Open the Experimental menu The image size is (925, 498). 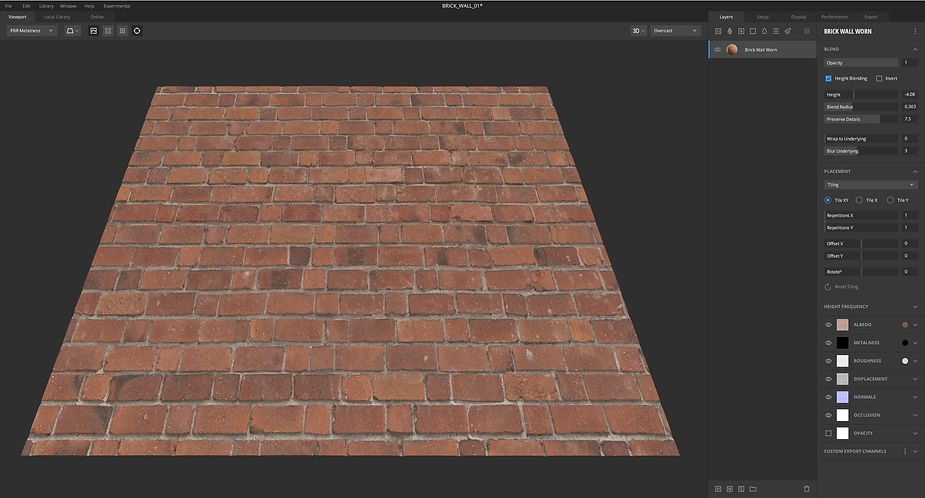117,6
